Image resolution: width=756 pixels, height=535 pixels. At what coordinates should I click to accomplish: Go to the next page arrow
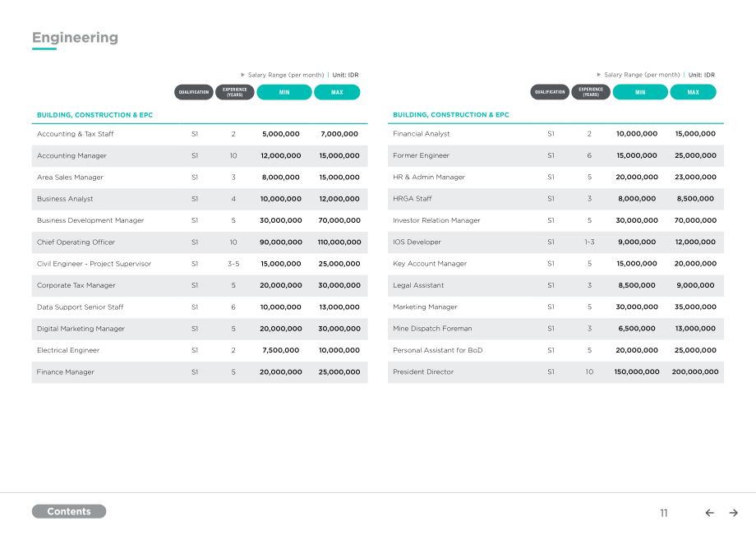[x=733, y=513]
